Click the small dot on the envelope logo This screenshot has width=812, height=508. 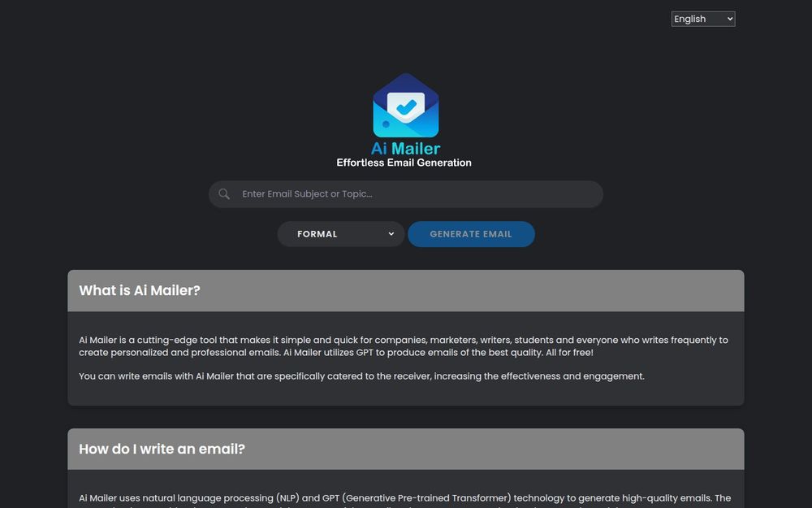(386, 124)
